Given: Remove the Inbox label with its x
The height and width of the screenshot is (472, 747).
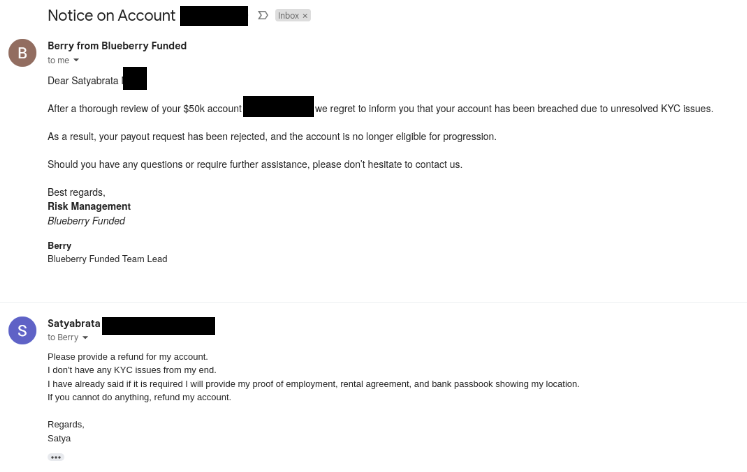Looking at the screenshot, I should coord(306,16).
